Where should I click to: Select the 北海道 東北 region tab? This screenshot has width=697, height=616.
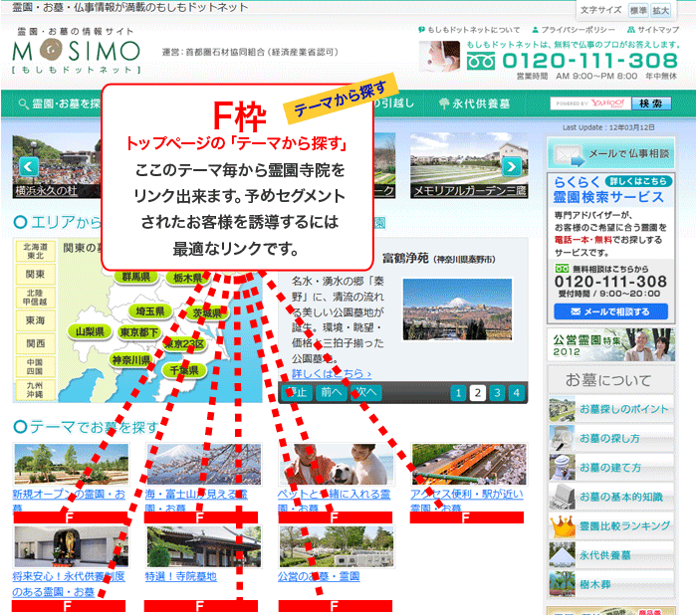(x=35, y=251)
